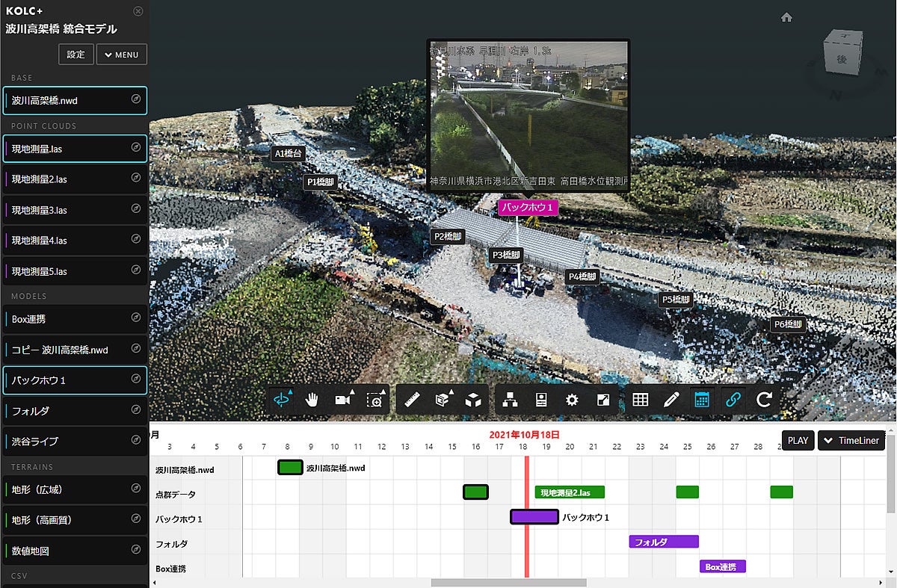Open compass icon for 現地測量5.las

[x=136, y=270]
